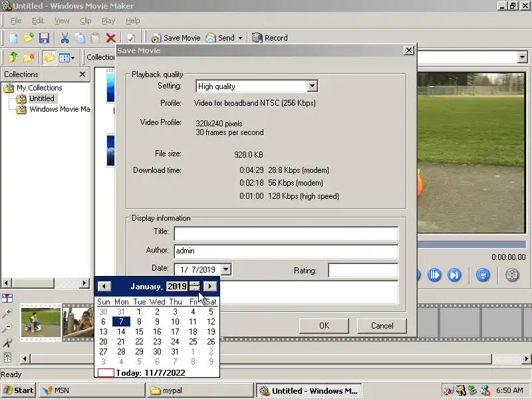Click the Up One Level green arrow icon

(13, 57)
